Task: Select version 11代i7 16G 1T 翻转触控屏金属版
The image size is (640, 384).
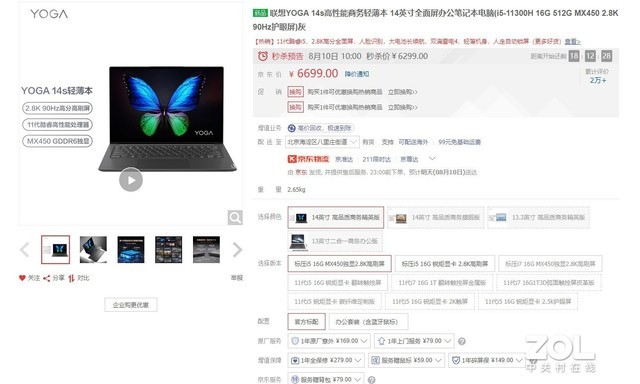Action: coord(442,282)
